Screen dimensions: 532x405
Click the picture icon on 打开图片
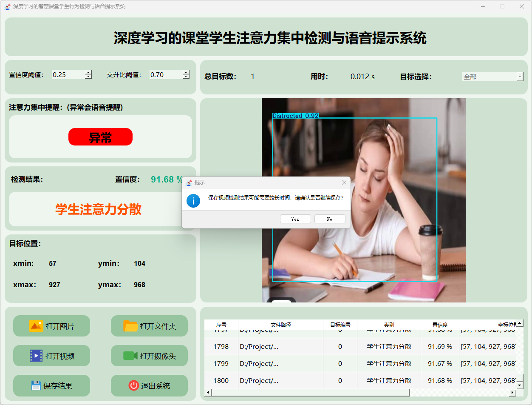pyautogui.click(x=36, y=326)
